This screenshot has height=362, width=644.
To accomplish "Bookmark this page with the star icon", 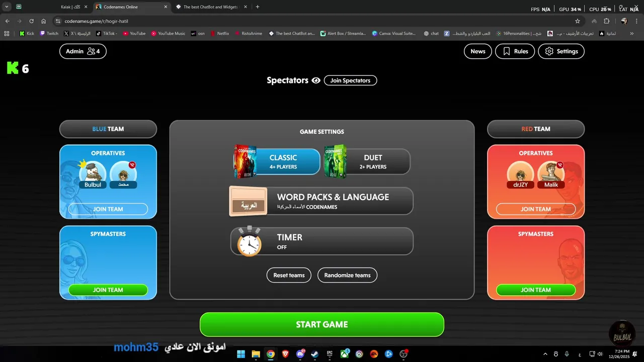I will [578, 21].
